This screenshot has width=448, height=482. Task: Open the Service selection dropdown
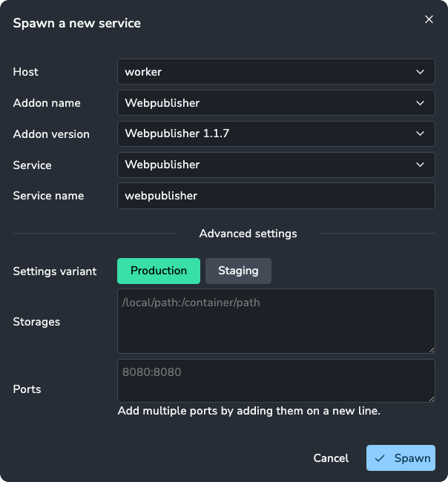(x=267, y=165)
